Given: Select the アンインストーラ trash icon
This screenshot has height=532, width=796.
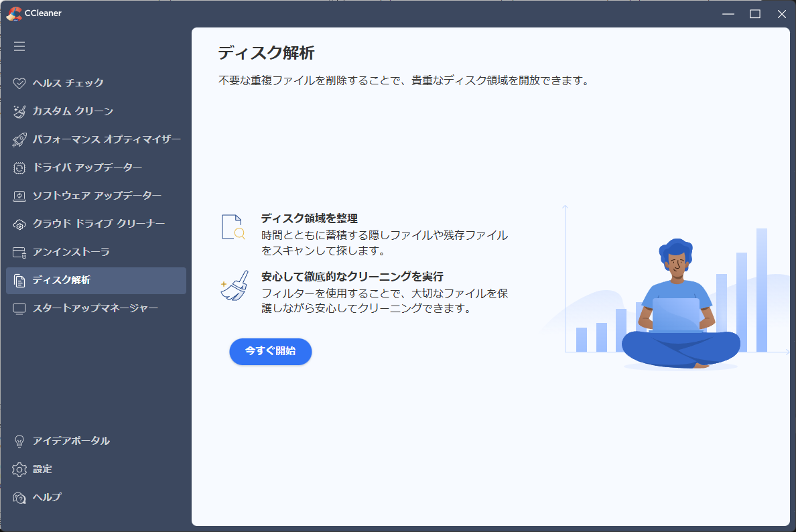Looking at the screenshot, I should pos(19,252).
